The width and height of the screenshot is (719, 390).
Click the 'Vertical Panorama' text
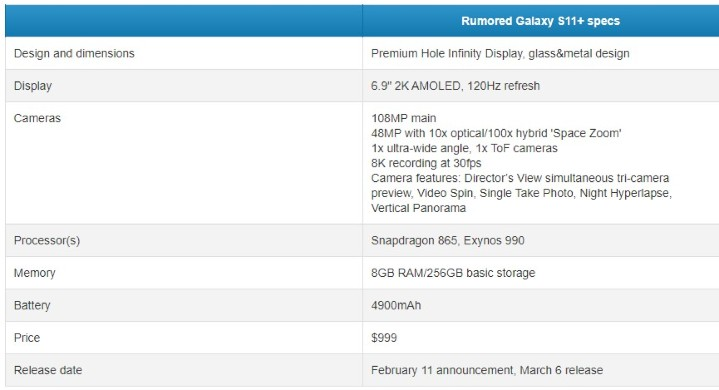point(418,208)
